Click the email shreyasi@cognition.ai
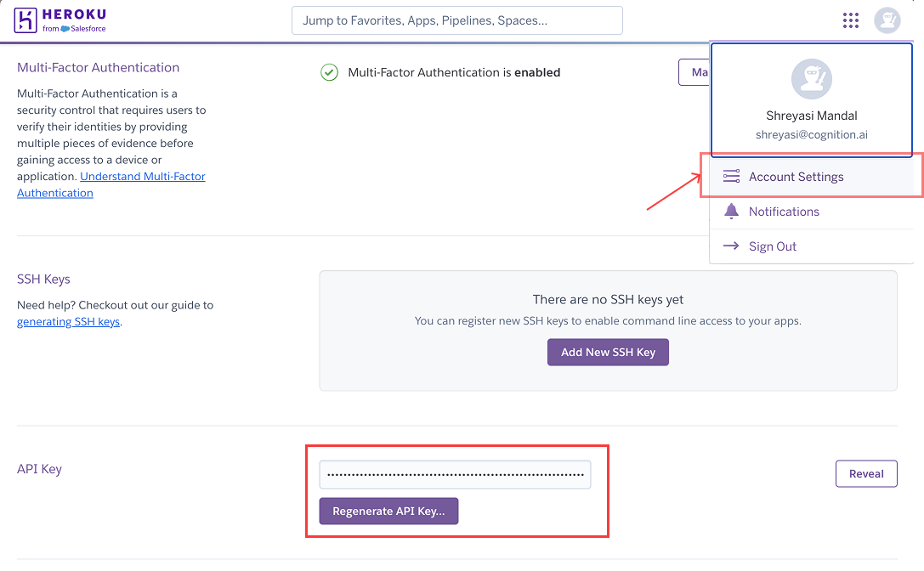Screen dimensions: 924x571 (812, 134)
